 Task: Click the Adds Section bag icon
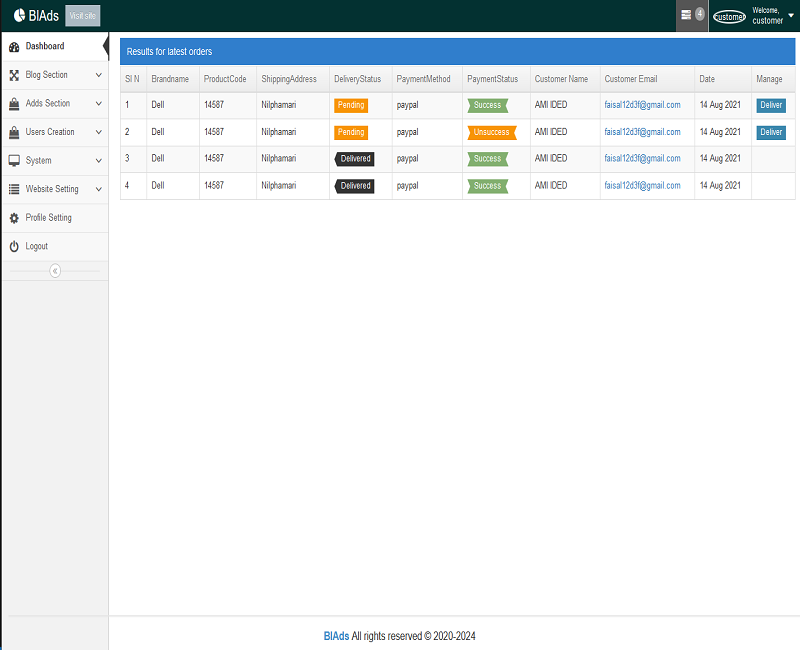pos(14,104)
